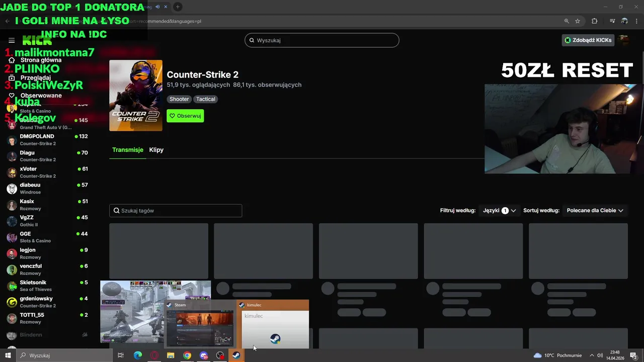Open Skietsonik channel avatar
644x362 pixels.
point(12,286)
